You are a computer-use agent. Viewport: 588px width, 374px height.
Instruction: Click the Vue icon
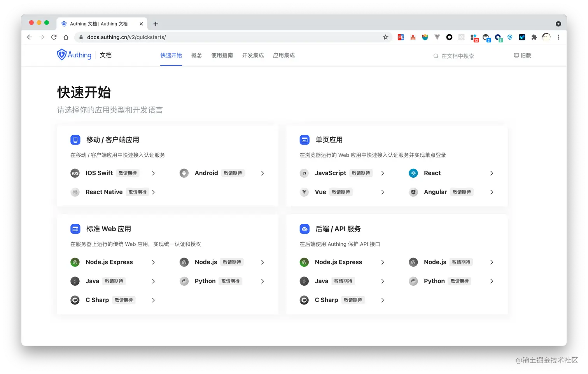coord(304,192)
